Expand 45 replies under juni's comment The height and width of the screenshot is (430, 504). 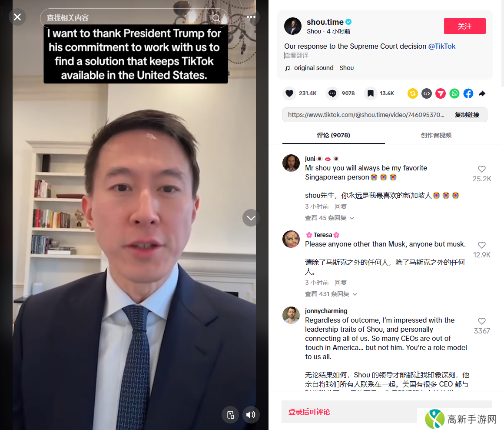coord(329,218)
